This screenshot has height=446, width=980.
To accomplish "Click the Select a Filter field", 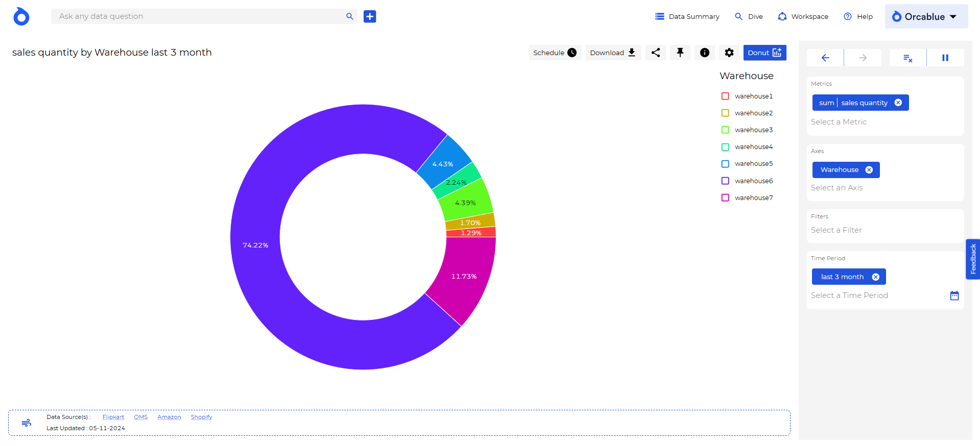I will pyautogui.click(x=886, y=230).
